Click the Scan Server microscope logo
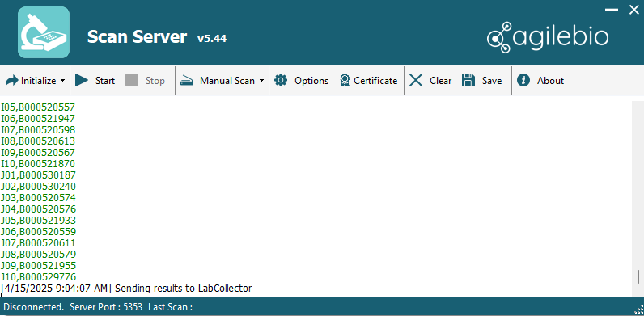644x316 pixels. click(44, 32)
